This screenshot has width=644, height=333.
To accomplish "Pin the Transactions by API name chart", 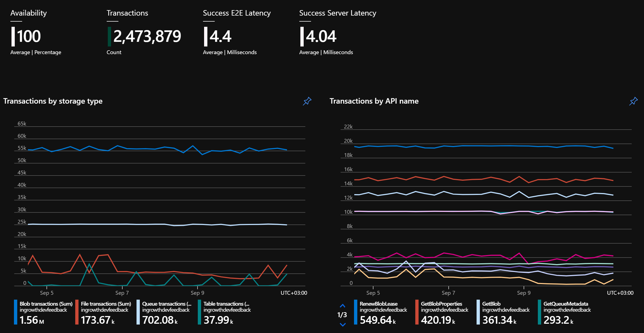I will (x=633, y=101).
